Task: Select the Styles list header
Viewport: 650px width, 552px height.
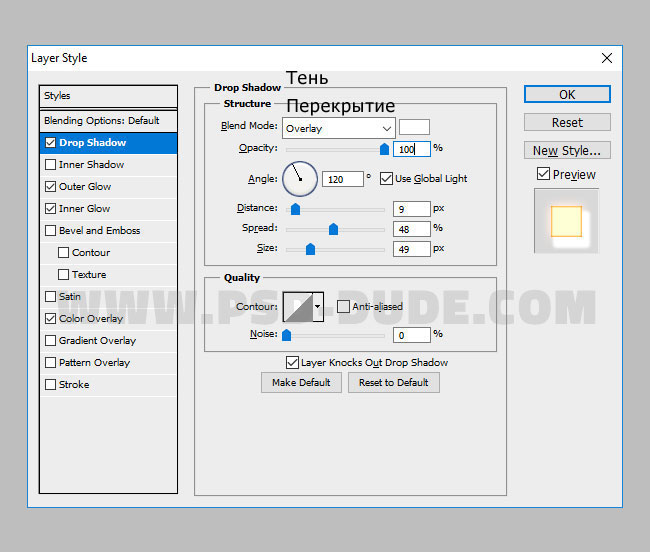Action: click(x=108, y=96)
